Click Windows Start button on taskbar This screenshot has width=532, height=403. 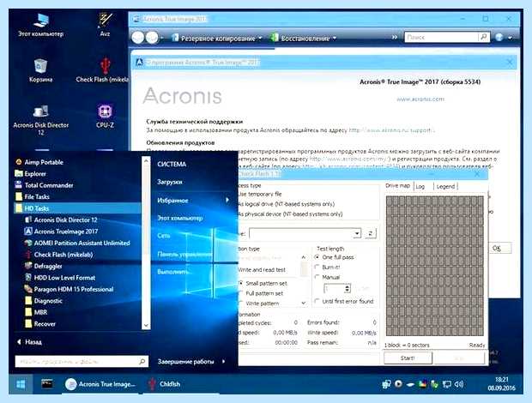21,384
